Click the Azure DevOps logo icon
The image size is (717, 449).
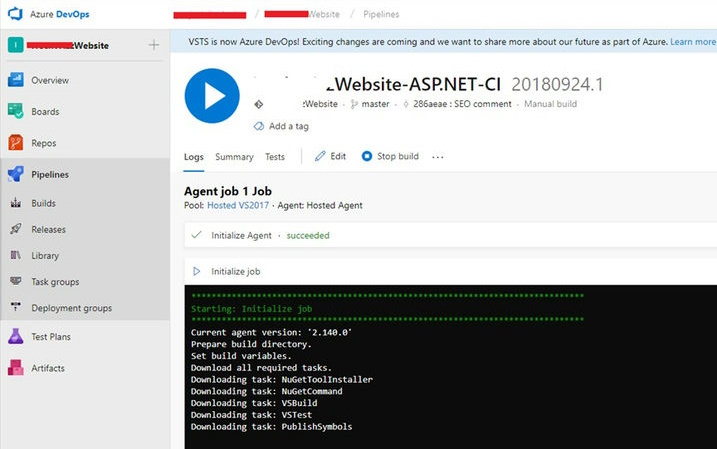[15, 14]
